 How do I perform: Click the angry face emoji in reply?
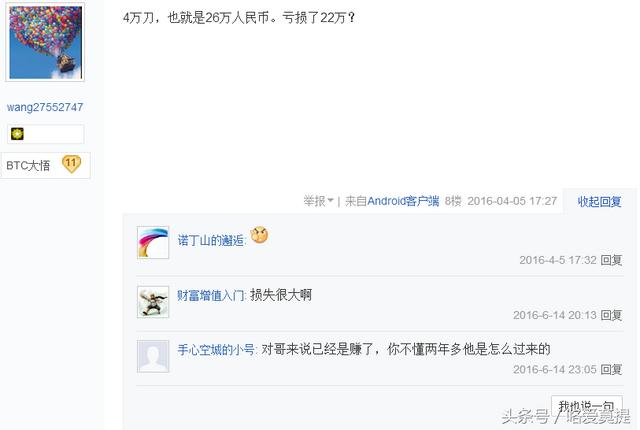[259, 235]
